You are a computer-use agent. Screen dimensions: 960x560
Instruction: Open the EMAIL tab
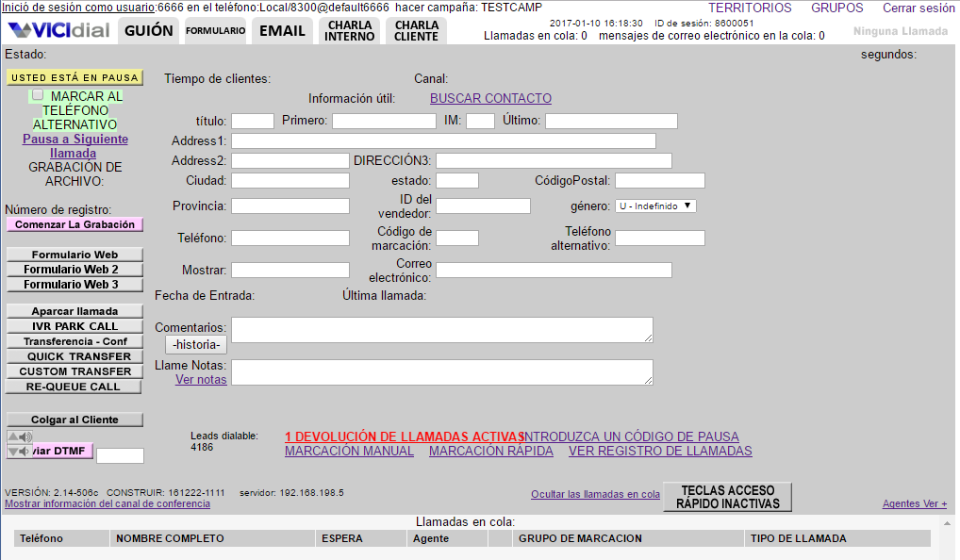tap(282, 30)
